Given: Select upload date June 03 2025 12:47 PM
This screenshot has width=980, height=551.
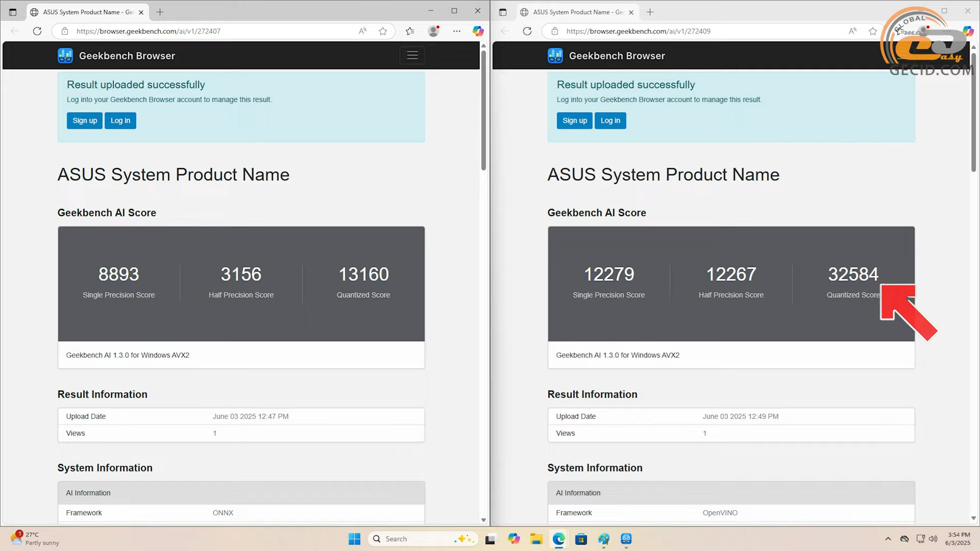Looking at the screenshot, I should (251, 416).
